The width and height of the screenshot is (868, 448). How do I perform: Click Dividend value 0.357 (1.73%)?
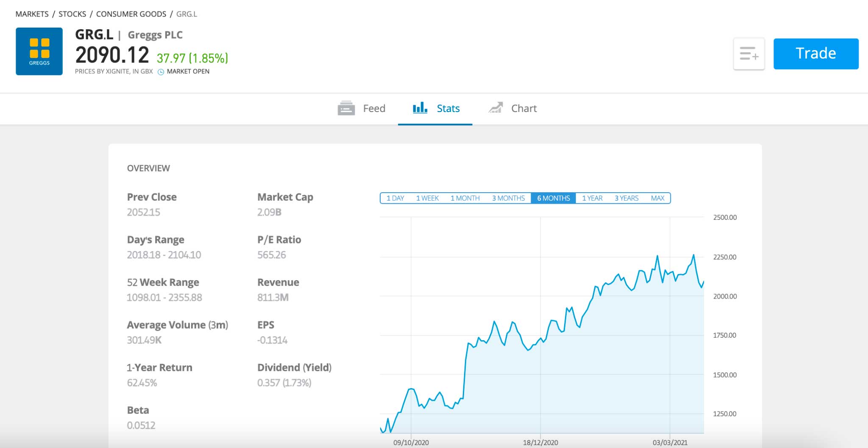coord(284,383)
